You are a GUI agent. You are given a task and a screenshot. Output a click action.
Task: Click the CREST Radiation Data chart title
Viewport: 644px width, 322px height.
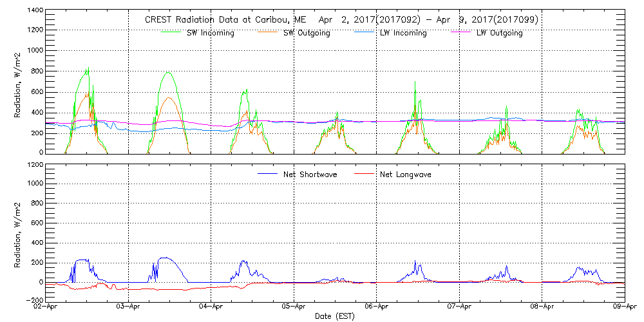point(341,20)
